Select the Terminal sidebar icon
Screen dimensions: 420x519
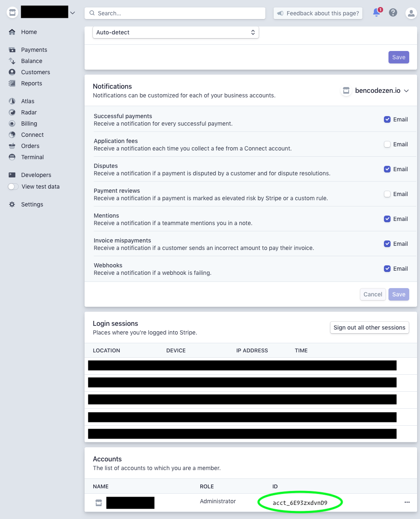pos(12,157)
